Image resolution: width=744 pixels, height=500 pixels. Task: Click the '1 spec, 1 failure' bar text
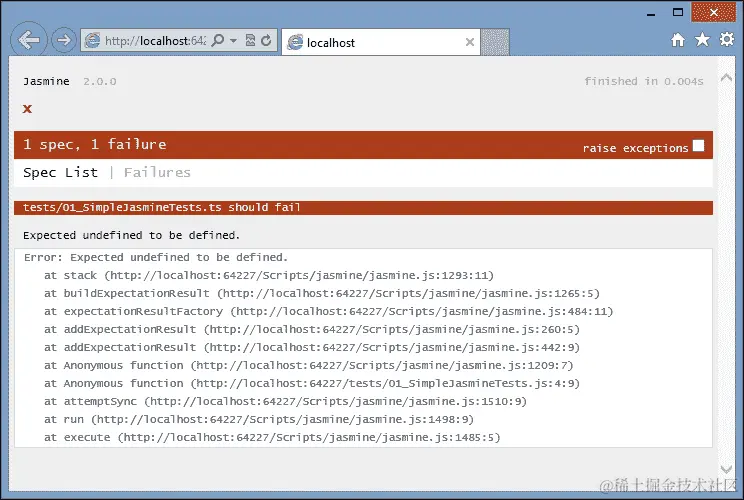95,144
